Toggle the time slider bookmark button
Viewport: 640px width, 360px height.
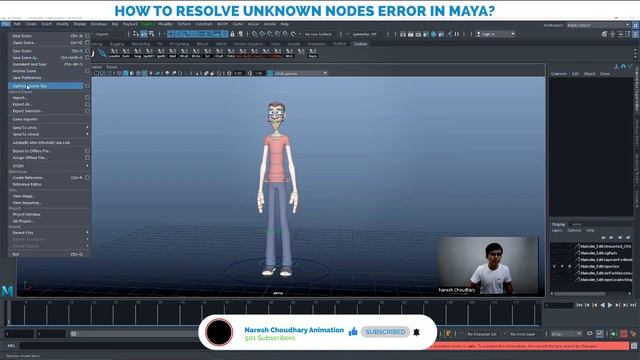599,334
